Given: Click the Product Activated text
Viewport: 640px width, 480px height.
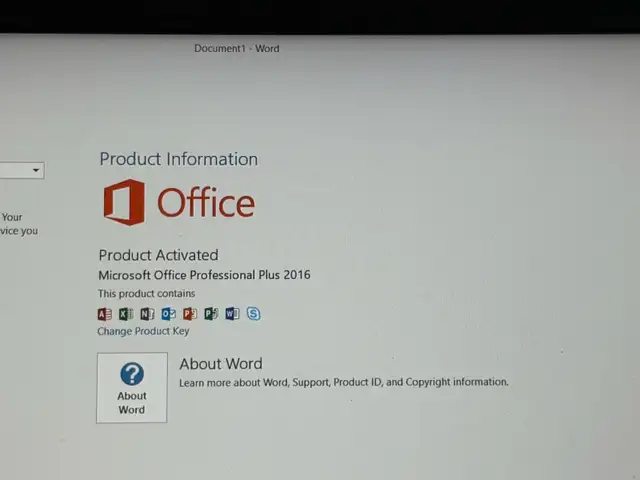Looking at the screenshot, I should (x=158, y=255).
